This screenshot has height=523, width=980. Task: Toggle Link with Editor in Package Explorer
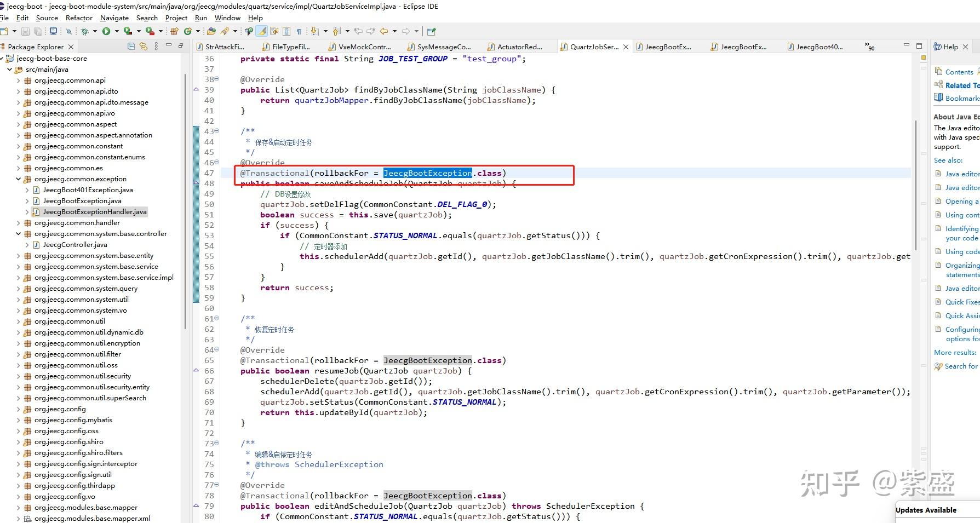[144, 47]
